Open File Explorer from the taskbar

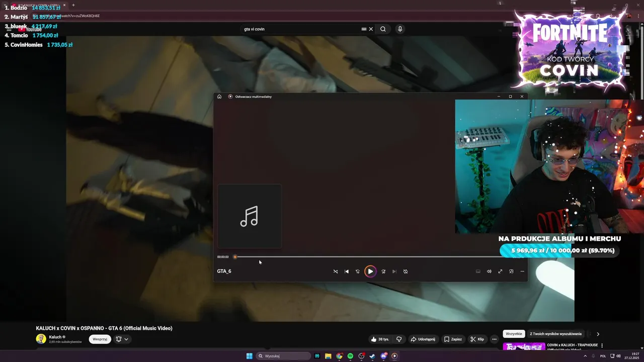[328, 356]
